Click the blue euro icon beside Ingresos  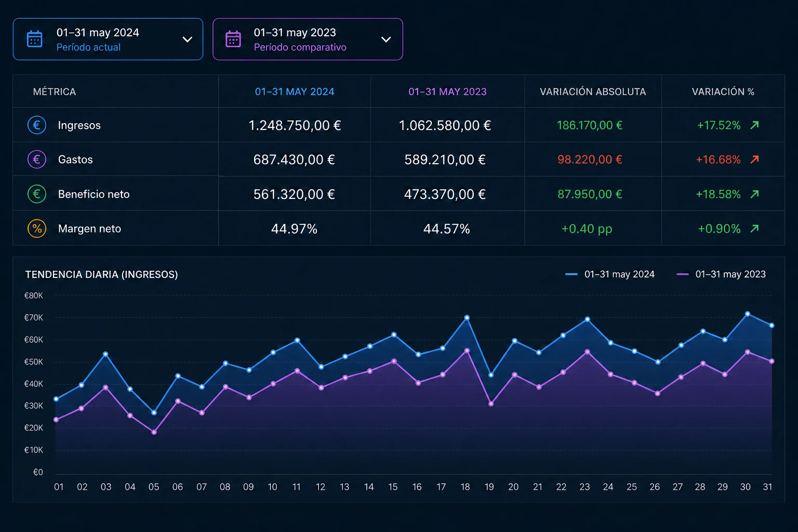pos(37,125)
